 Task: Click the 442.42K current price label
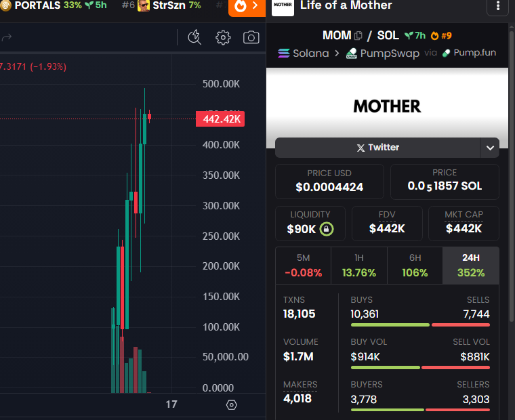220,119
